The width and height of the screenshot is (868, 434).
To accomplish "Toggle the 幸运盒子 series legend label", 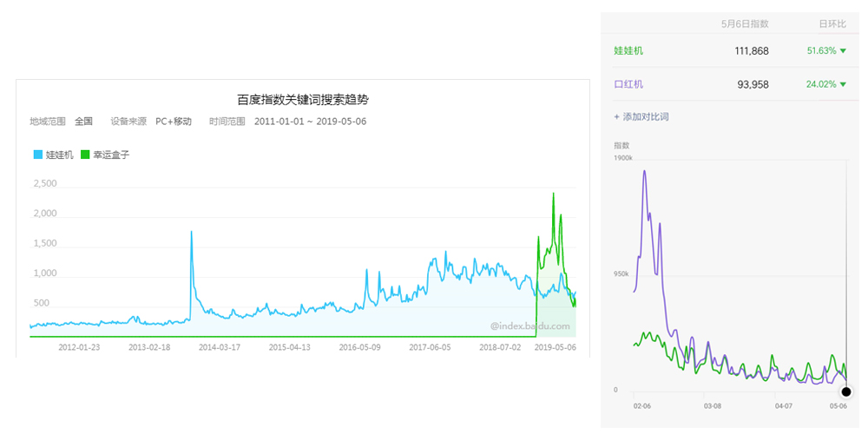I will coord(111,155).
